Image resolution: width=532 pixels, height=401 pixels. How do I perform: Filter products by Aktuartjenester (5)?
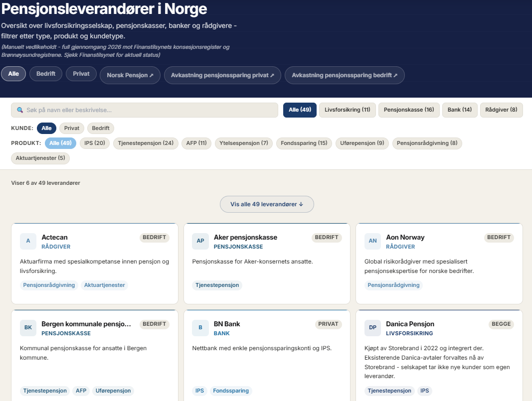(x=40, y=158)
